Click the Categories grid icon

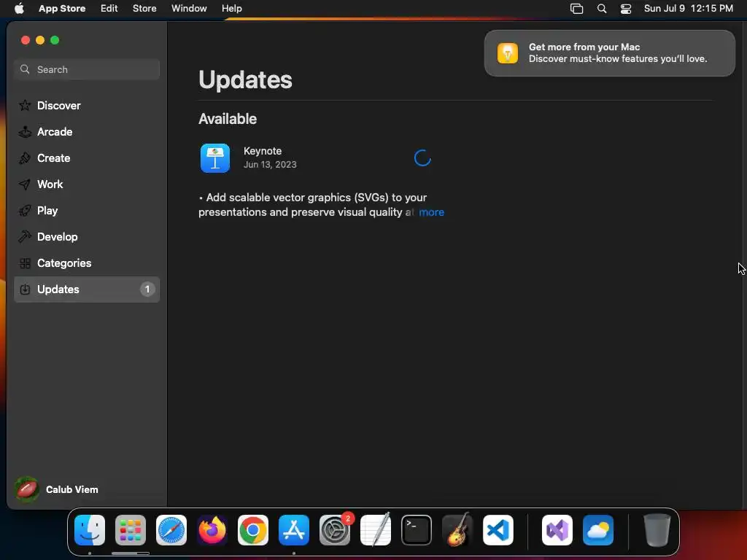[25, 262]
